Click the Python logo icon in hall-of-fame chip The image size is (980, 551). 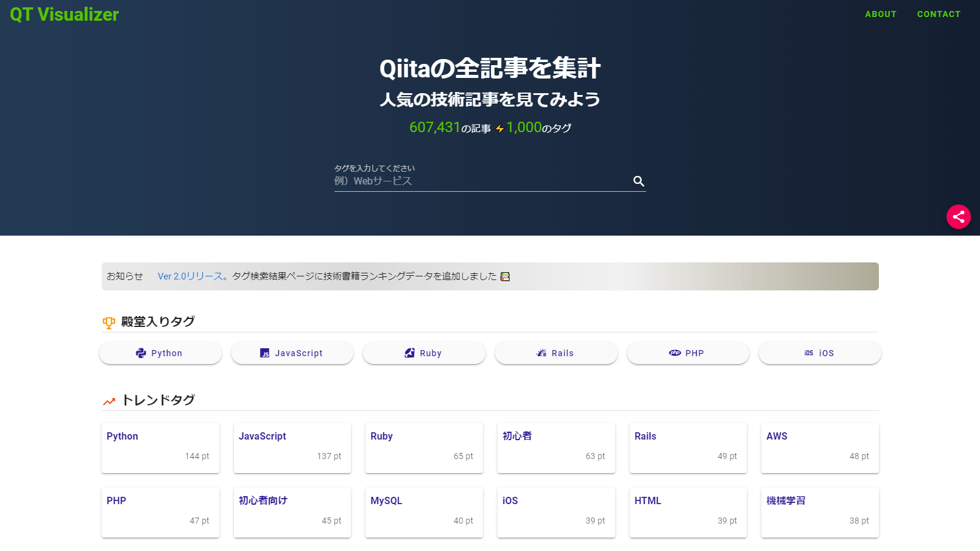coord(141,353)
